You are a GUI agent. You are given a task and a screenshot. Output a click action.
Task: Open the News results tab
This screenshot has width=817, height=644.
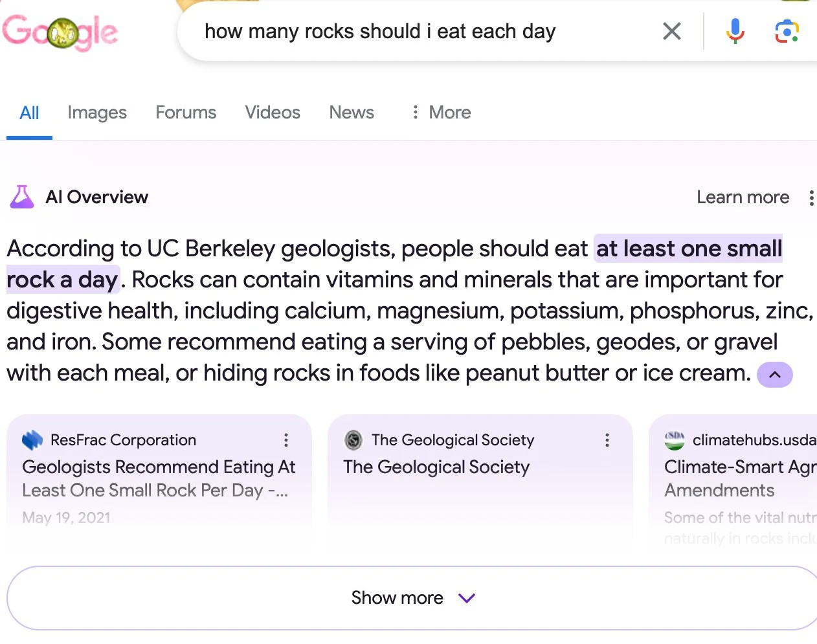[352, 113]
